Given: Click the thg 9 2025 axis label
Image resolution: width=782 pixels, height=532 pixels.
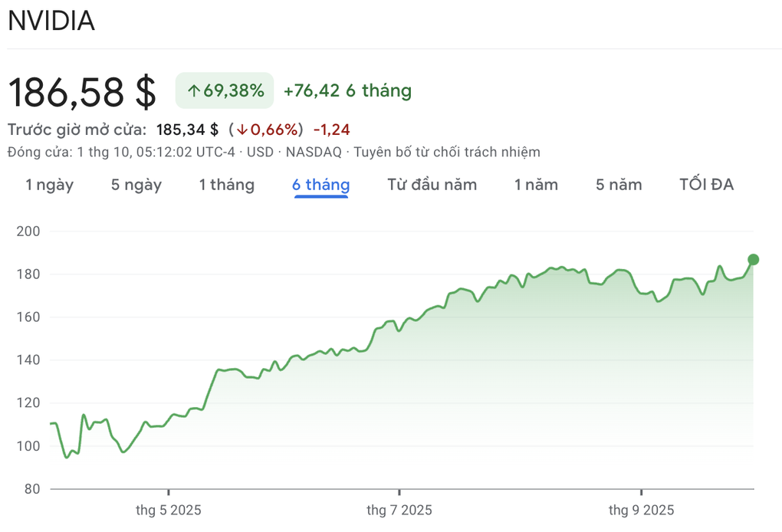Looking at the screenshot, I should pyautogui.click(x=641, y=510).
